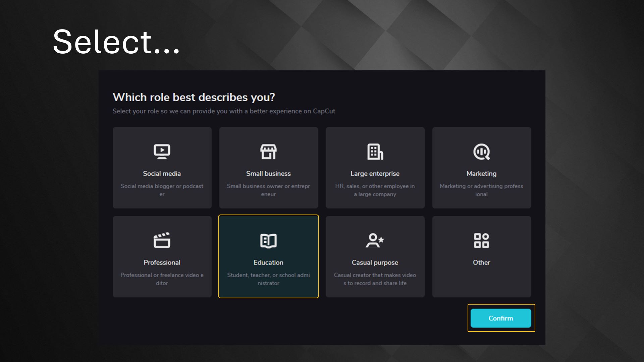Viewport: 644px width, 362px height.
Task: Click 'Professional or freelance video editor' description
Action: pos(162,279)
